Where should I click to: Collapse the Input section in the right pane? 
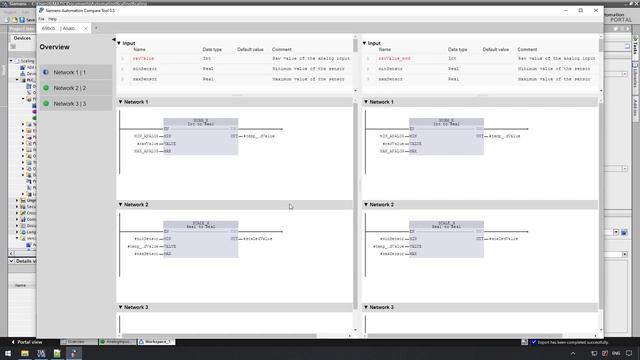coord(364,43)
